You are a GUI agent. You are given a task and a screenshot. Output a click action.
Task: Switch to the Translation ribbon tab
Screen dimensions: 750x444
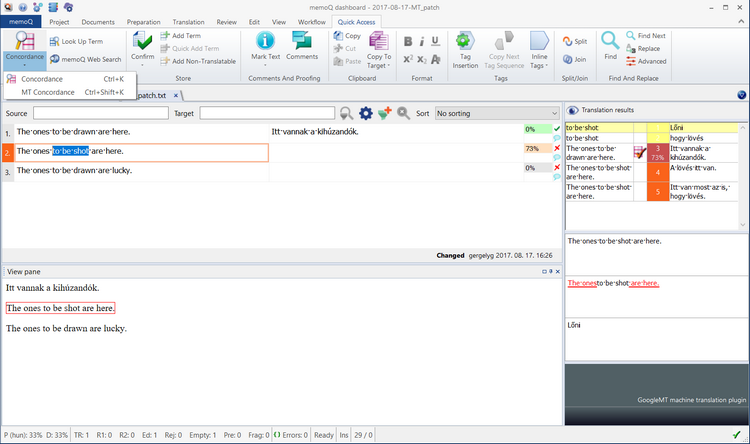point(188,21)
